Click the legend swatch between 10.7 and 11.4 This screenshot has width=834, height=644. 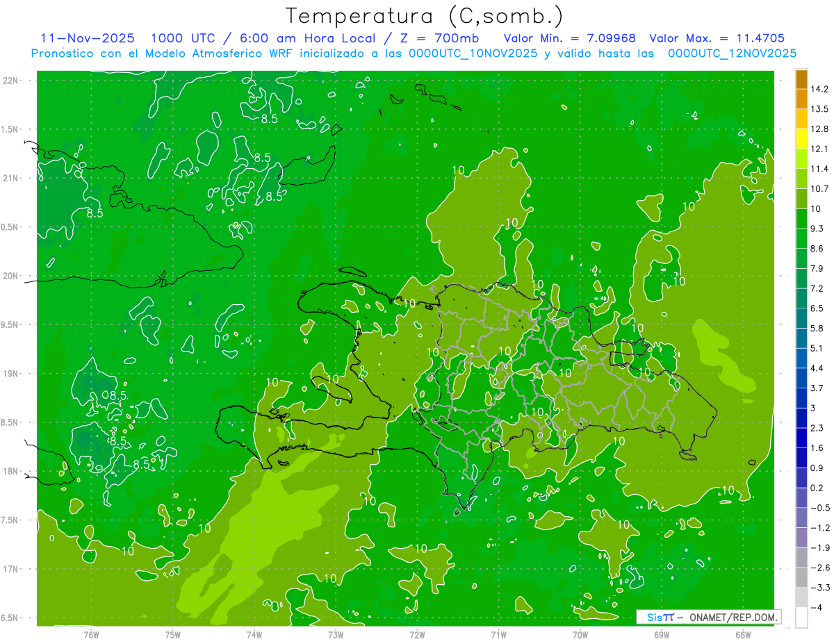pos(801,179)
